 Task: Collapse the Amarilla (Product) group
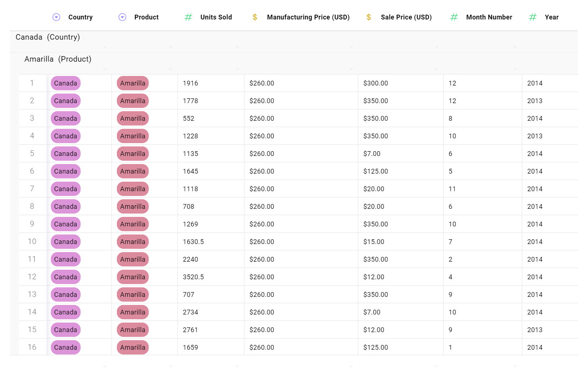pyautogui.click(x=58, y=59)
